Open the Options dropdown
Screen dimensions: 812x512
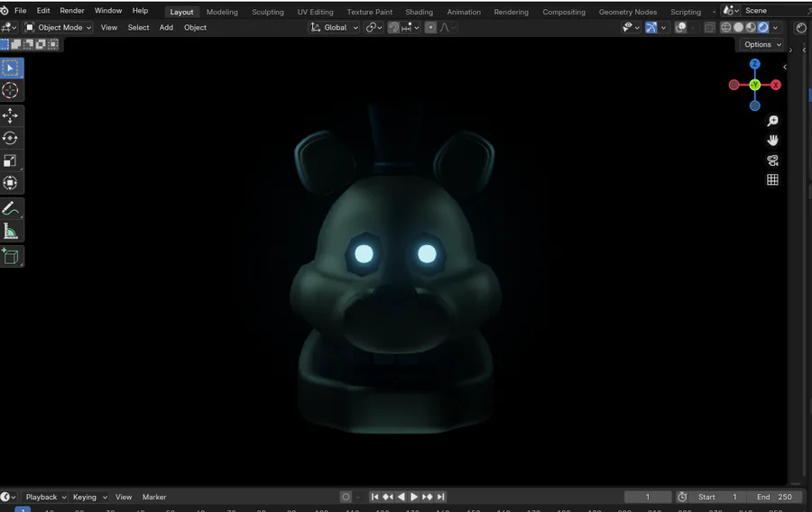pyautogui.click(x=762, y=44)
